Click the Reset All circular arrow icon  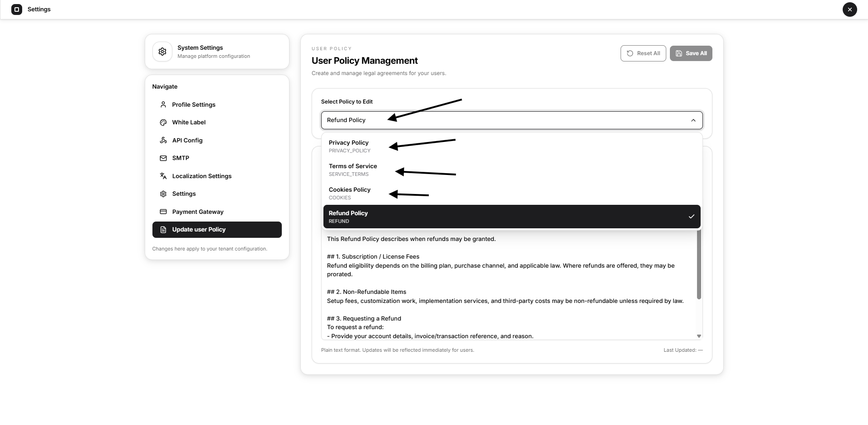pyautogui.click(x=630, y=53)
